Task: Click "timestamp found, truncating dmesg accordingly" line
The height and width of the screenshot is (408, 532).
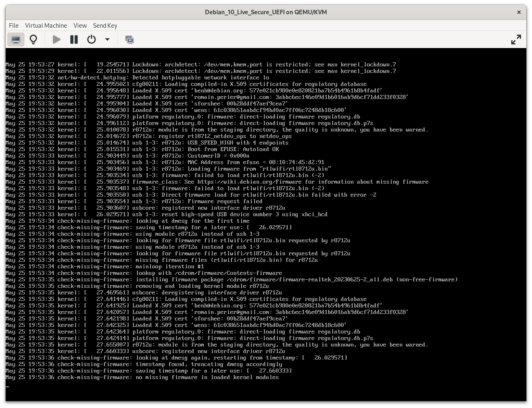Action: (x=144, y=364)
